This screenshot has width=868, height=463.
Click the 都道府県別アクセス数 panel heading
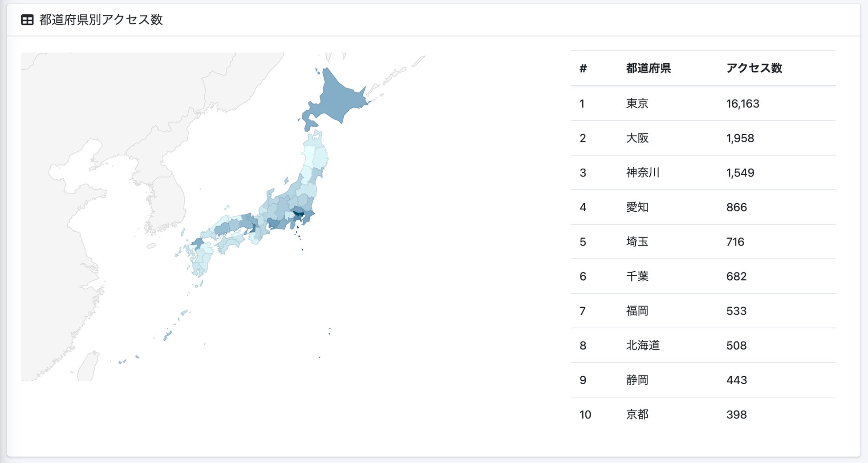[101, 20]
